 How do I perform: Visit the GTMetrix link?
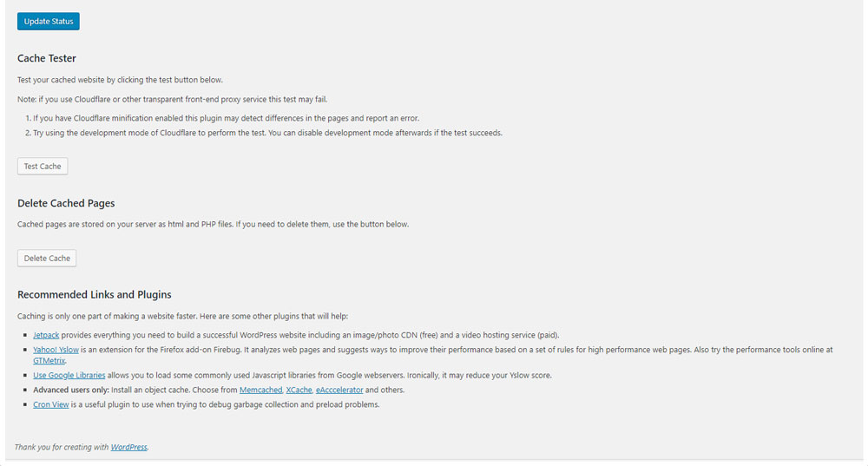tap(50, 360)
